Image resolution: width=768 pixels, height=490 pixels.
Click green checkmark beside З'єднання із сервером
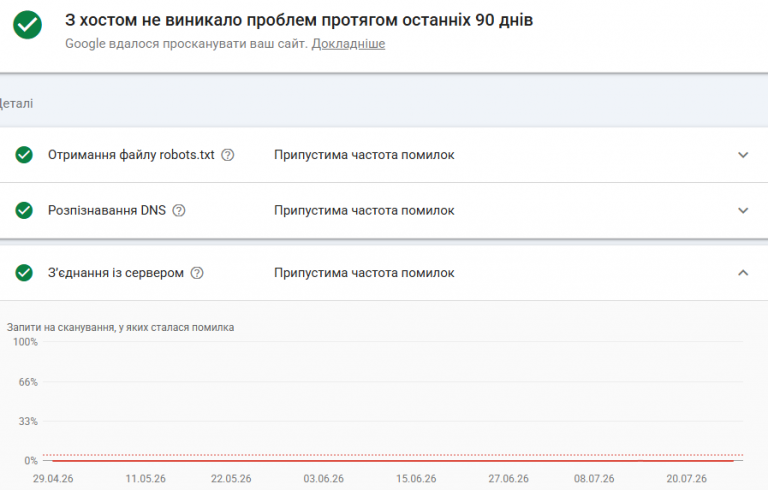tap(24, 273)
